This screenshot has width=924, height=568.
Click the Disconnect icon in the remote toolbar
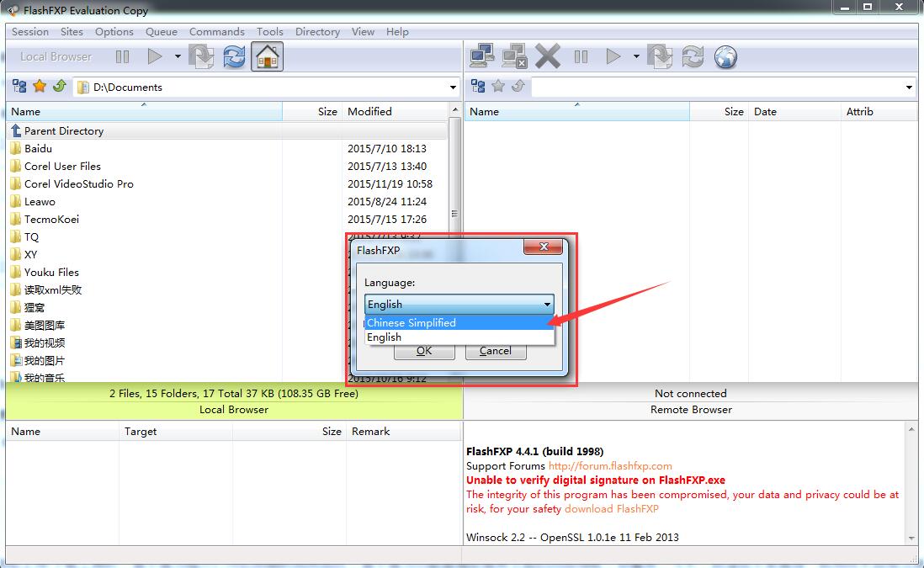coord(514,56)
